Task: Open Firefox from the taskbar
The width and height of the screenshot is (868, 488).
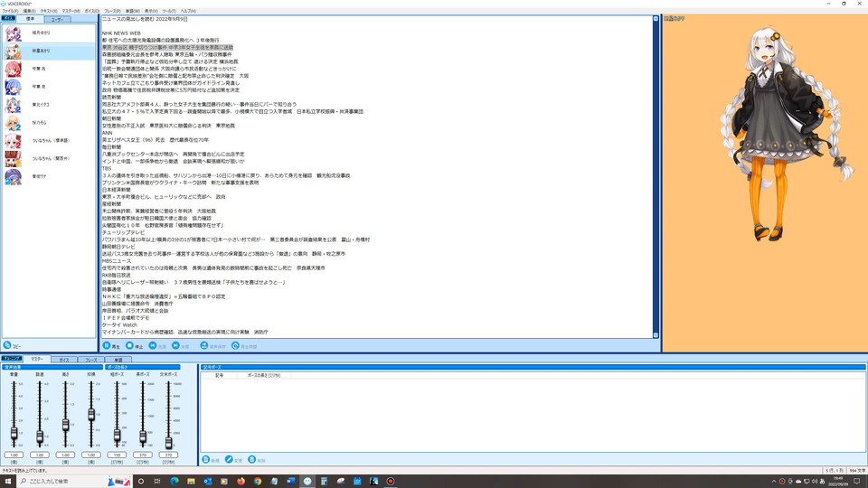Action: tap(241, 482)
